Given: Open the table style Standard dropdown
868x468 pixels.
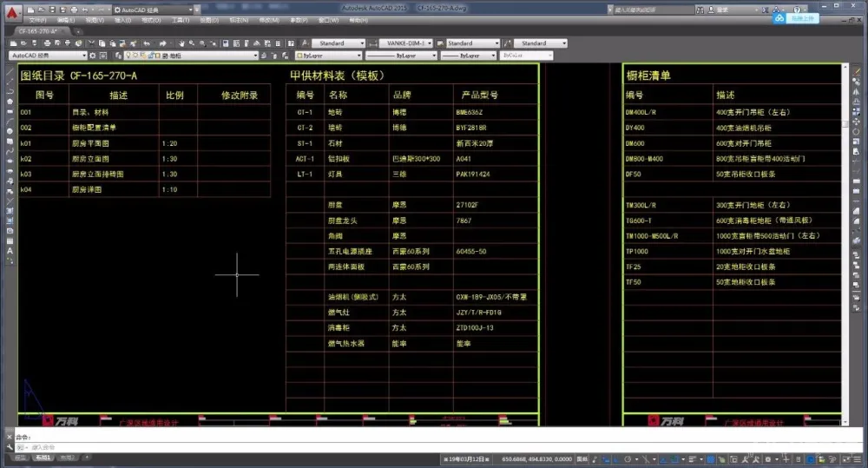Looking at the screenshot, I should (472, 43).
